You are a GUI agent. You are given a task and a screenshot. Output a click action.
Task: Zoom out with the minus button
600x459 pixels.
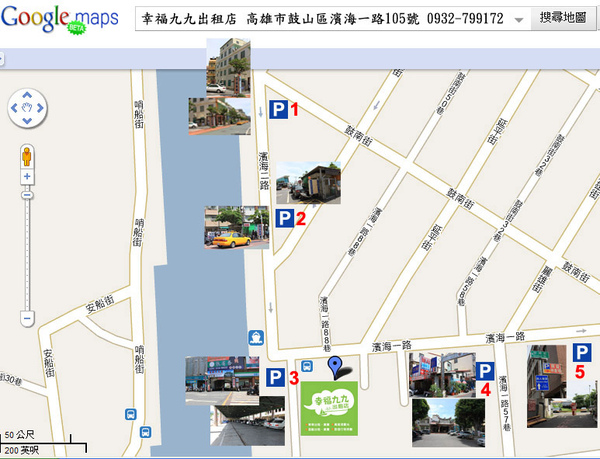coord(27,318)
